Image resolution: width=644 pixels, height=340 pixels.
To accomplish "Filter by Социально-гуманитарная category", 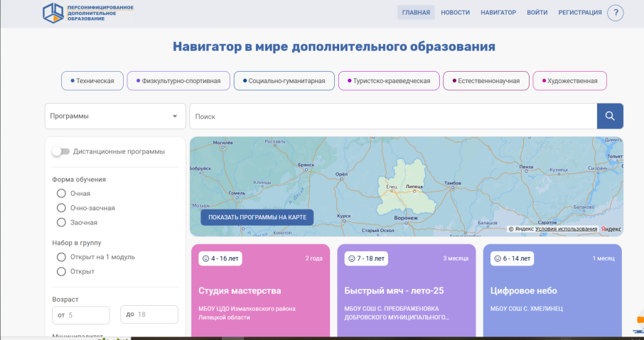I will 284,81.
